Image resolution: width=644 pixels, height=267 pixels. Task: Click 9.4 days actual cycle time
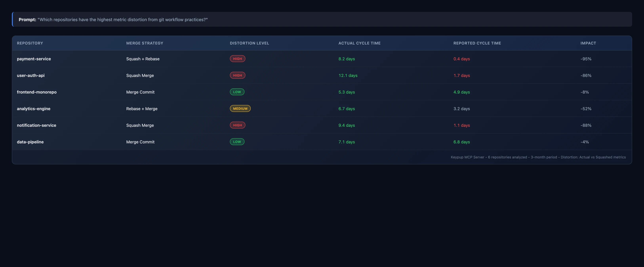[x=347, y=125]
